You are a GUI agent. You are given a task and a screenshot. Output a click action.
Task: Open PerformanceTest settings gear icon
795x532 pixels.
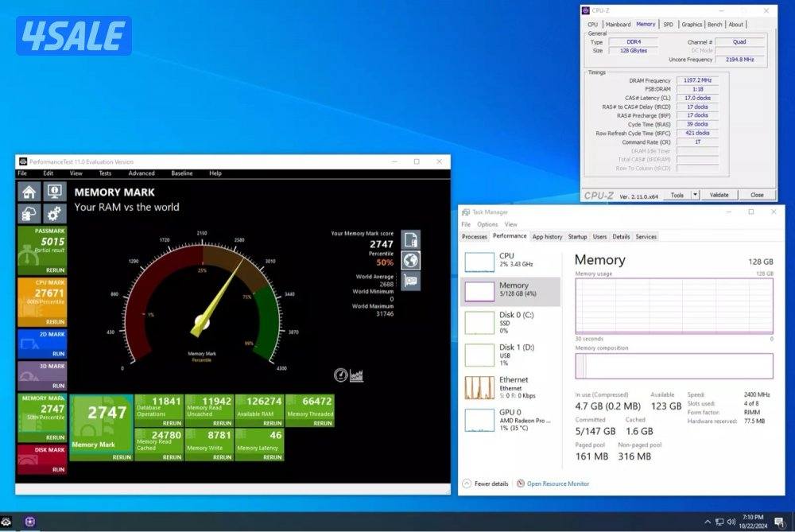coord(54,213)
